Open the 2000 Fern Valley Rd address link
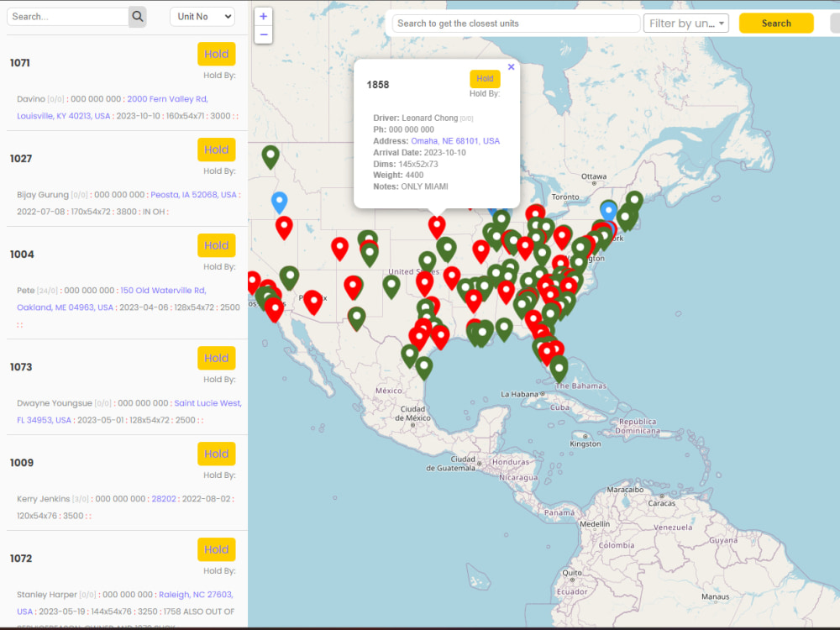 [167, 98]
